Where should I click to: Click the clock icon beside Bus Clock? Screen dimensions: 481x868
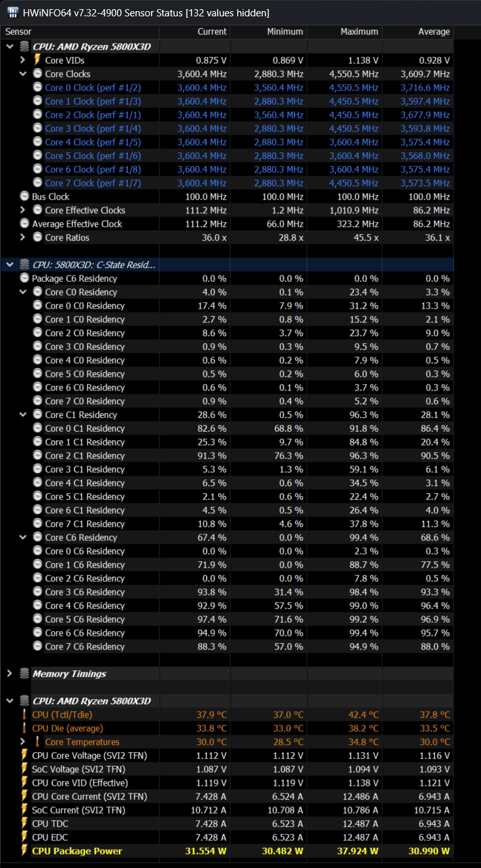pos(24,196)
